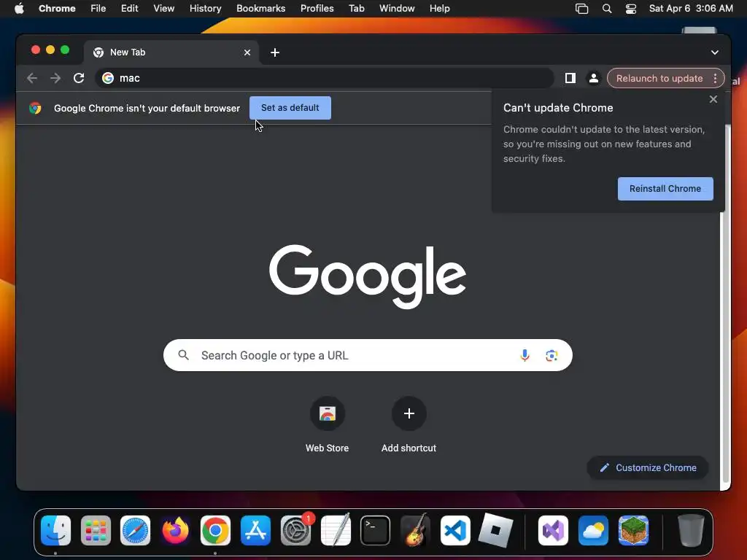Open the Apple menu
This screenshot has width=747, height=560.
[19, 9]
